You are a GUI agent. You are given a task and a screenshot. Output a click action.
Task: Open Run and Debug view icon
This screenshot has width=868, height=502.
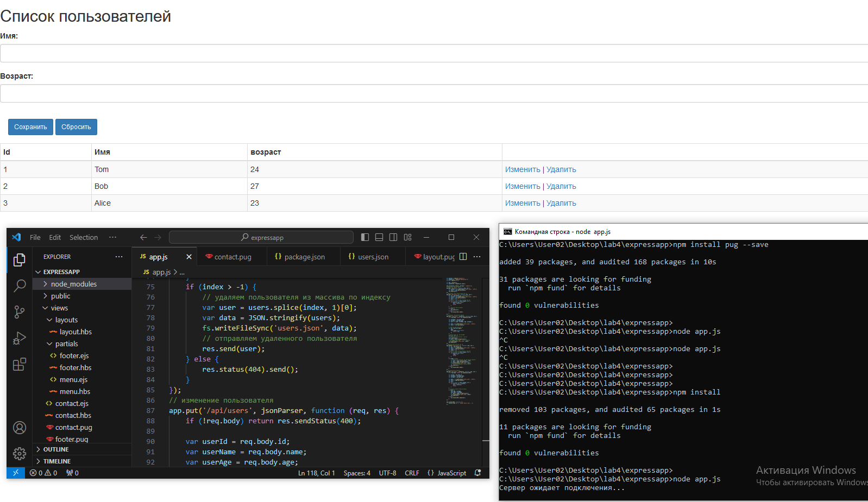tap(20, 338)
